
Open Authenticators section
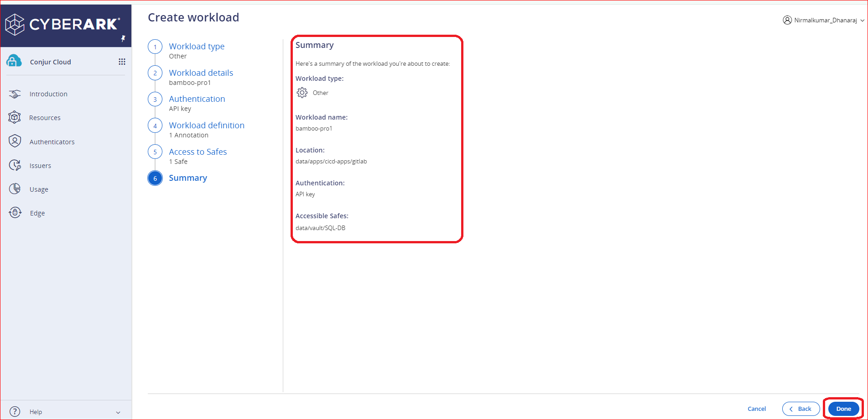pyautogui.click(x=52, y=142)
